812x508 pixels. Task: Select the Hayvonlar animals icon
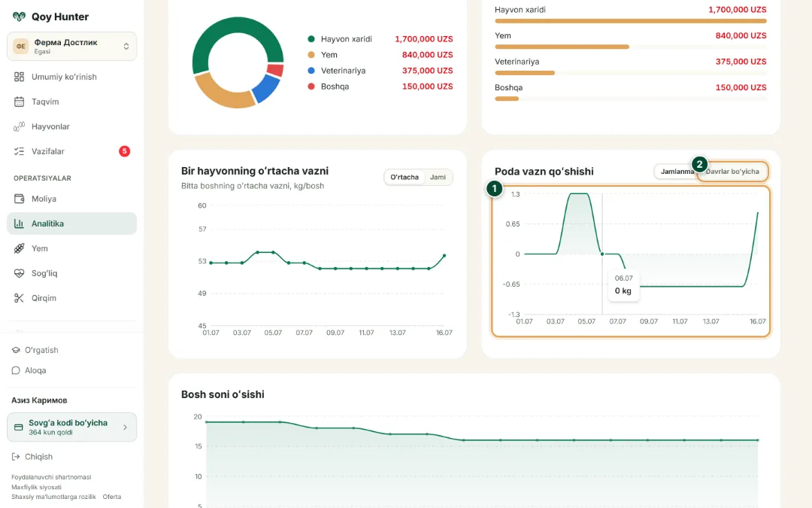click(x=19, y=126)
